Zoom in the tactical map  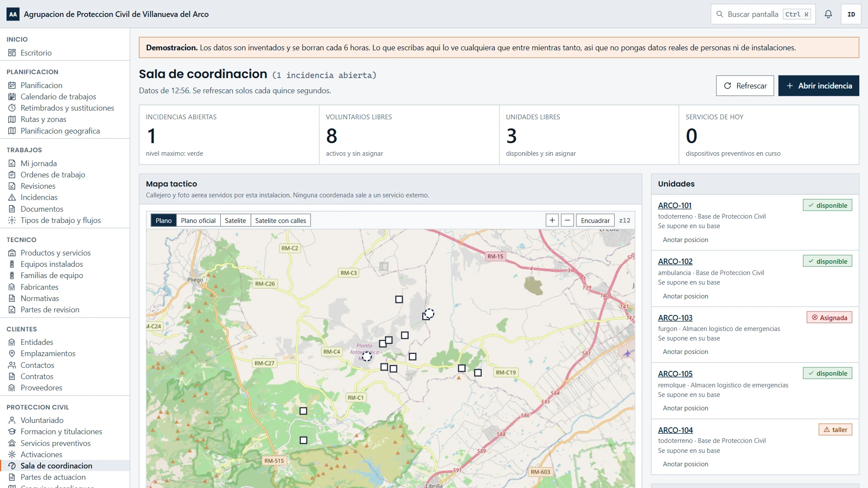552,220
